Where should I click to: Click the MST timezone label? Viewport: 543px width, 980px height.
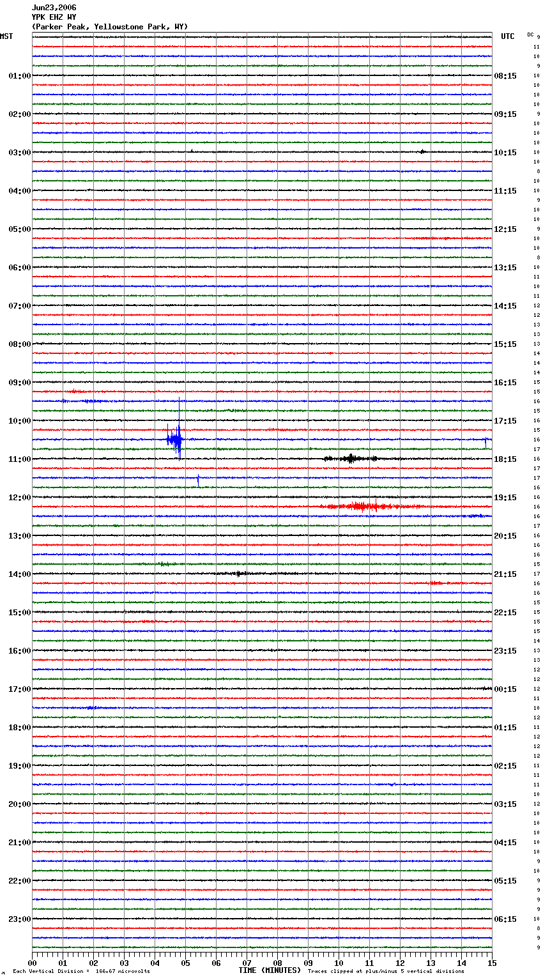click(x=6, y=36)
